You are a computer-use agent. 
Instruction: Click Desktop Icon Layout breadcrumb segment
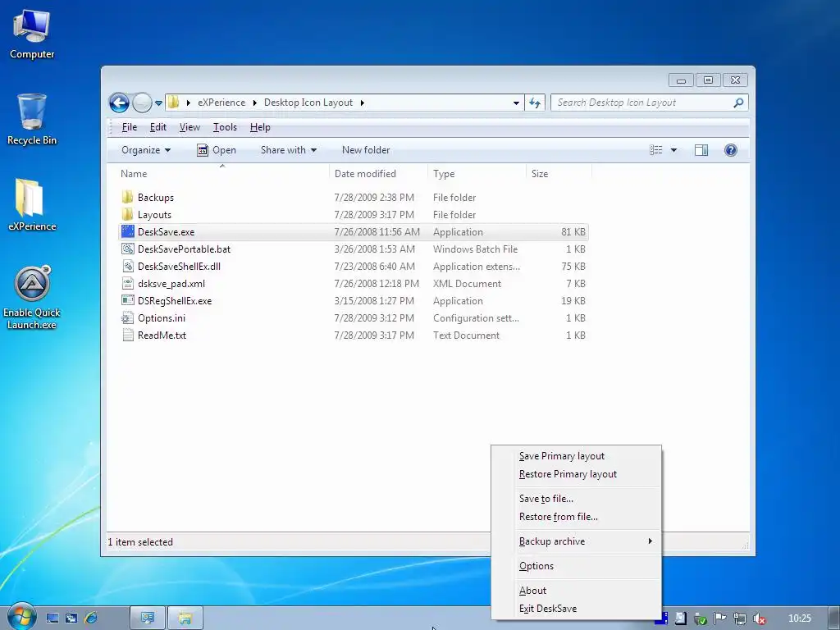tap(308, 103)
